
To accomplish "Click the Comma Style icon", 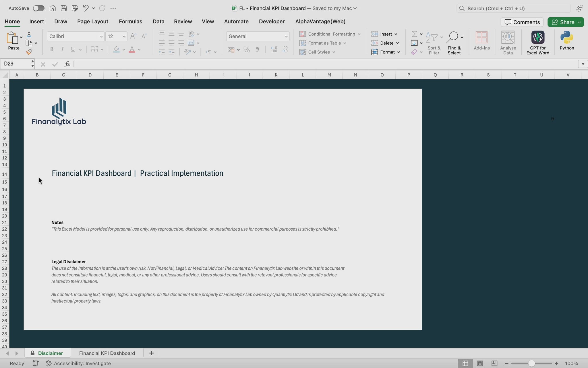I will pos(258,49).
